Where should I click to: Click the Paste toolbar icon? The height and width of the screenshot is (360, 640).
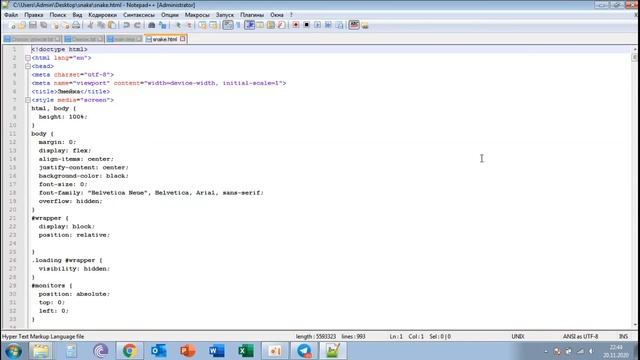(112, 25)
